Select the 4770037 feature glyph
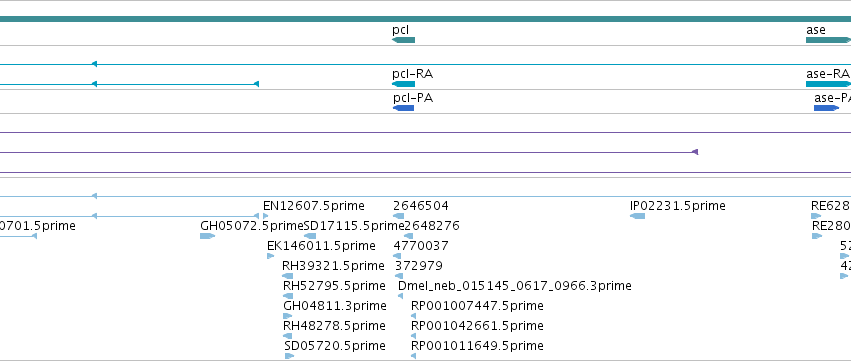 (397, 256)
